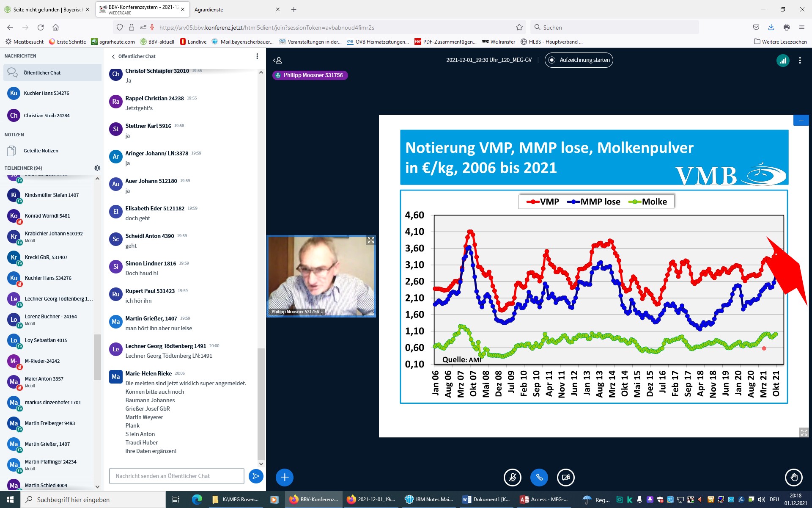812x508 pixels.
Task: Expand Weitere Lesezeichen folder
Action: pos(780,42)
